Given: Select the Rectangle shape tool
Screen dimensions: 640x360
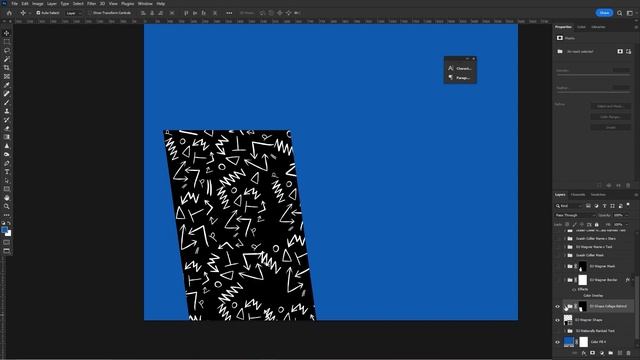Looking at the screenshot, I should (7, 189).
